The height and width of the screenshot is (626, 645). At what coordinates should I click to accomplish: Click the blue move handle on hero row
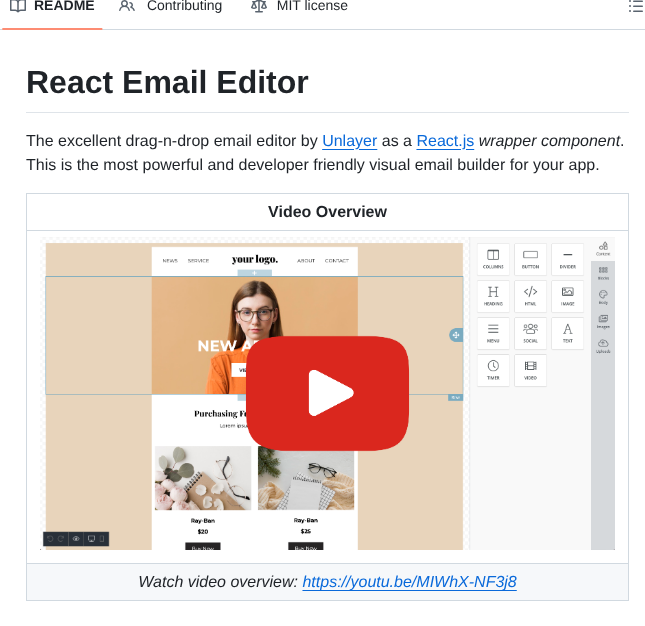click(456, 335)
